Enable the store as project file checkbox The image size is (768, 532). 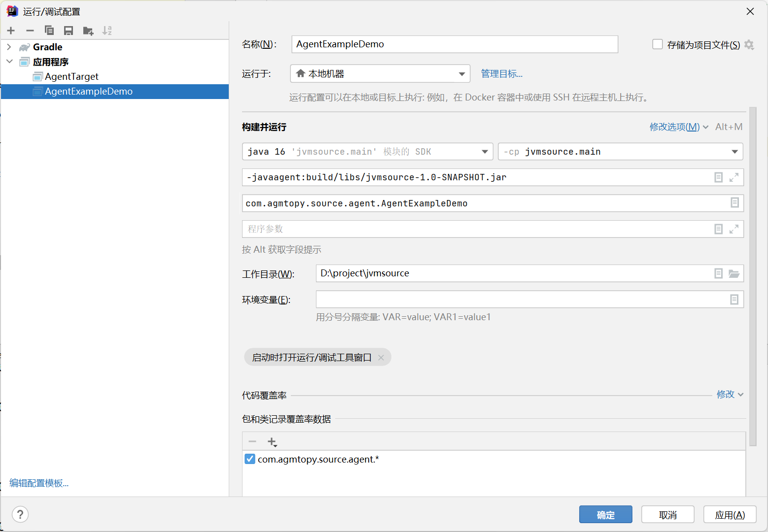[658, 44]
